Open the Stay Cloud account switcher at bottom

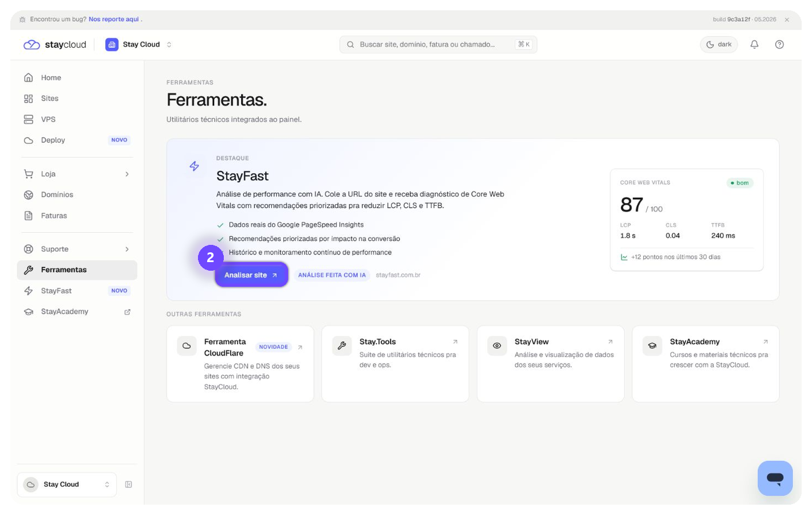(x=67, y=485)
